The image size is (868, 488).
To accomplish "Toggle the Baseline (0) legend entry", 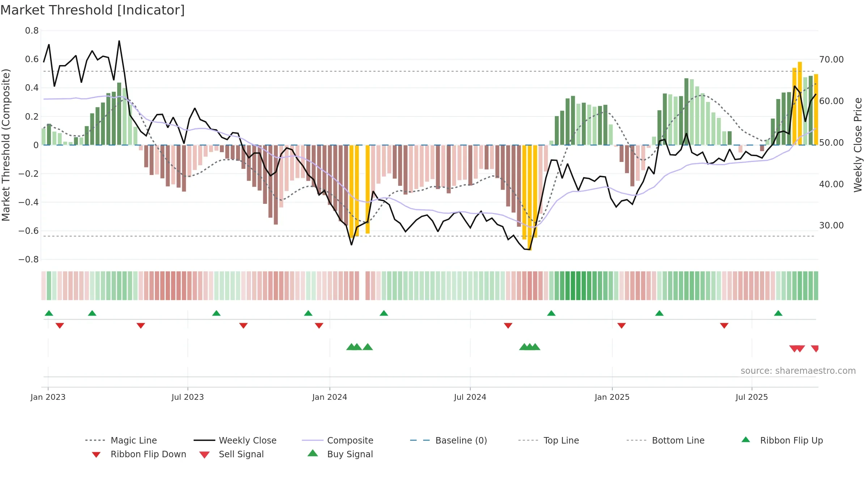I will (x=448, y=440).
